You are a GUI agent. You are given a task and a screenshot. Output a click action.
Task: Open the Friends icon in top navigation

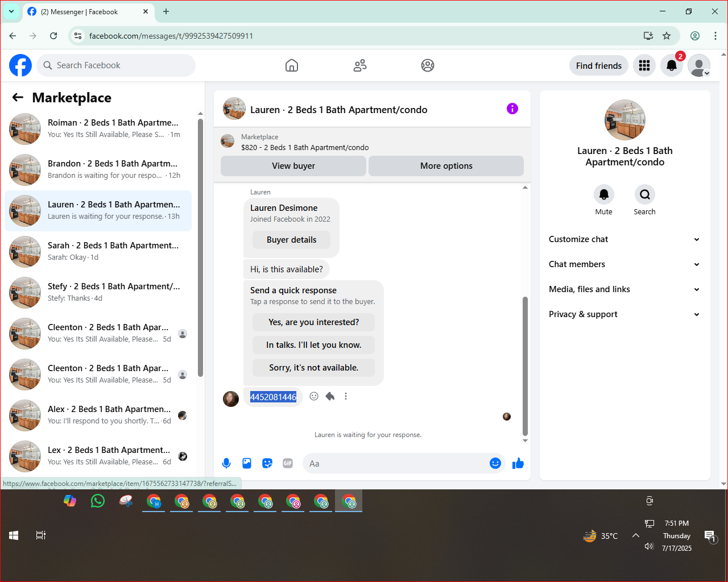[x=360, y=65]
